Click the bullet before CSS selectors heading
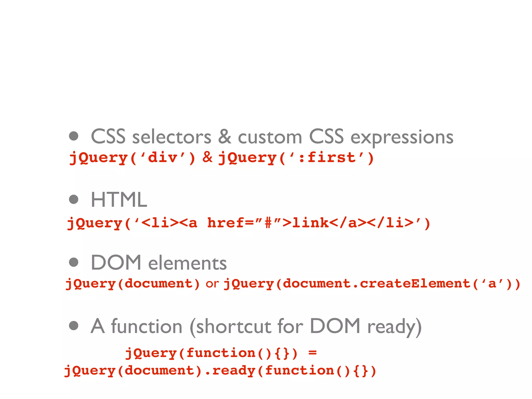 click(x=74, y=136)
